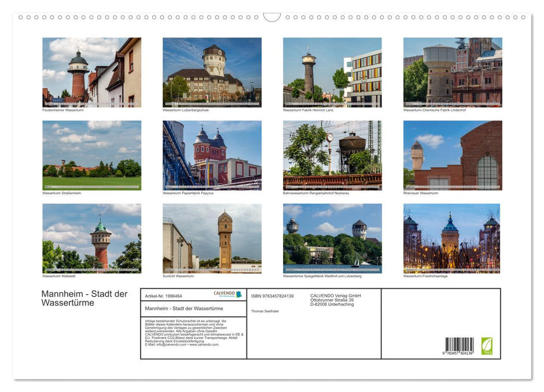This screenshot has width=544, height=392.
Task: Click the ISBN 9783457824139 text
Action: (x=272, y=296)
